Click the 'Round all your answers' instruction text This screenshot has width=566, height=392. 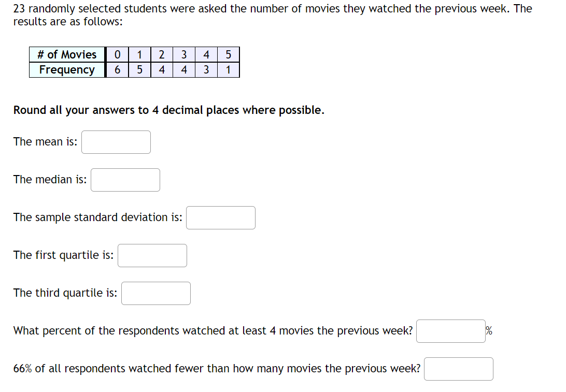click(169, 110)
